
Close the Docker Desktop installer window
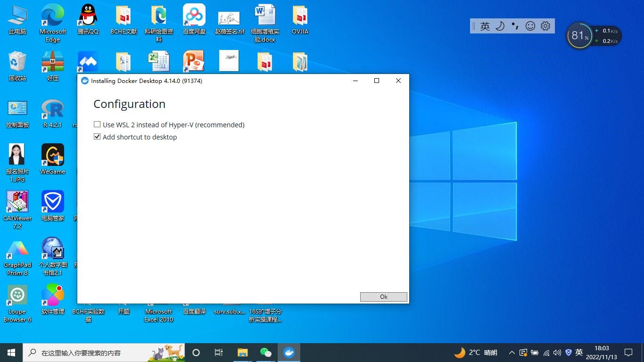(398, 81)
